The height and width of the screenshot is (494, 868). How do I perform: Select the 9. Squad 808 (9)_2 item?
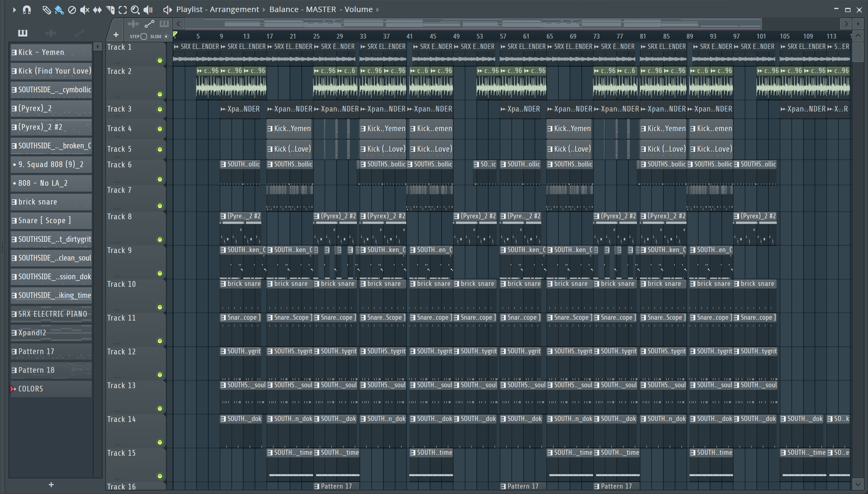click(51, 165)
